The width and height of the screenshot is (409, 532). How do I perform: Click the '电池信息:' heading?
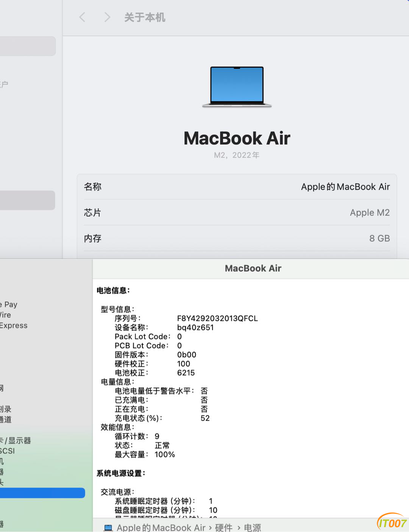coord(113,290)
